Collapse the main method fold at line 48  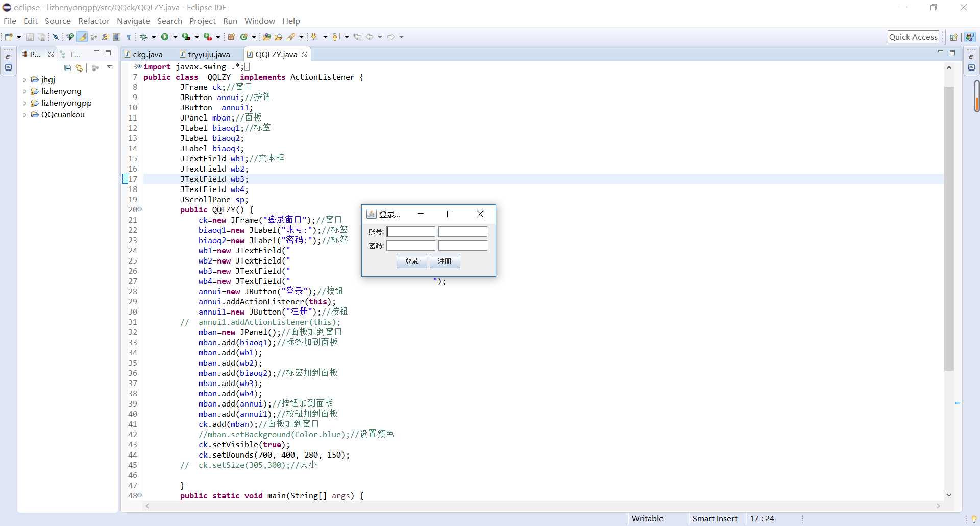(x=140, y=495)
